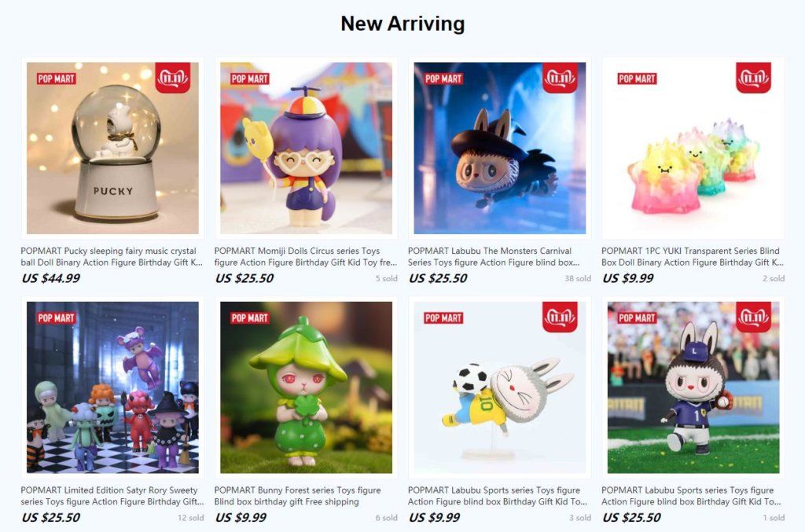Open the Momiji Circus doll product image

[x=306, y=149]
